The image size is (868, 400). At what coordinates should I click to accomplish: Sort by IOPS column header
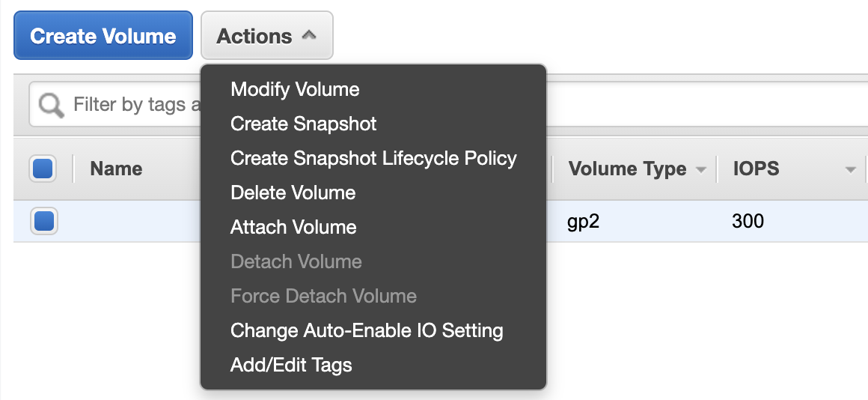click(757, 169)
